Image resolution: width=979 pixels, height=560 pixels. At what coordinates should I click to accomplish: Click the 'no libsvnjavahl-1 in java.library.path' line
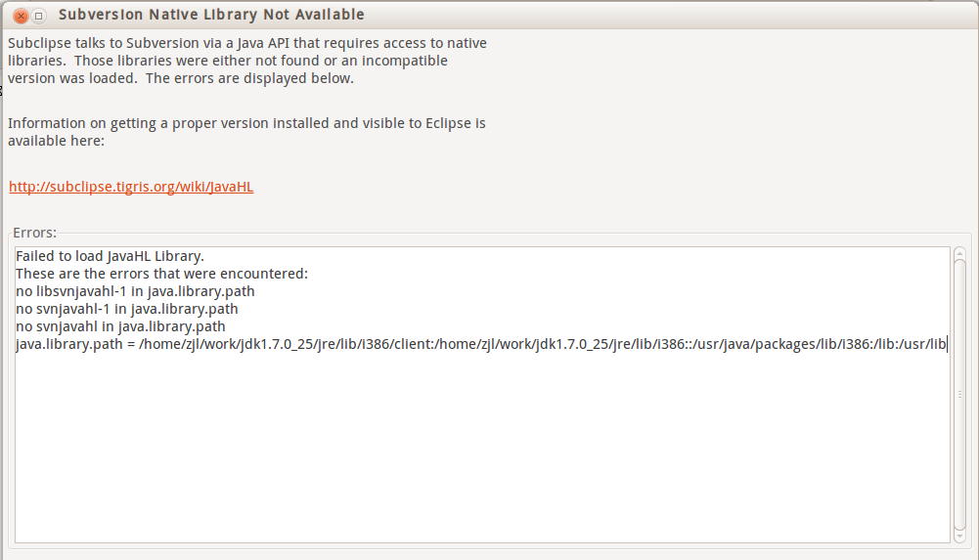tap(135, 291)
